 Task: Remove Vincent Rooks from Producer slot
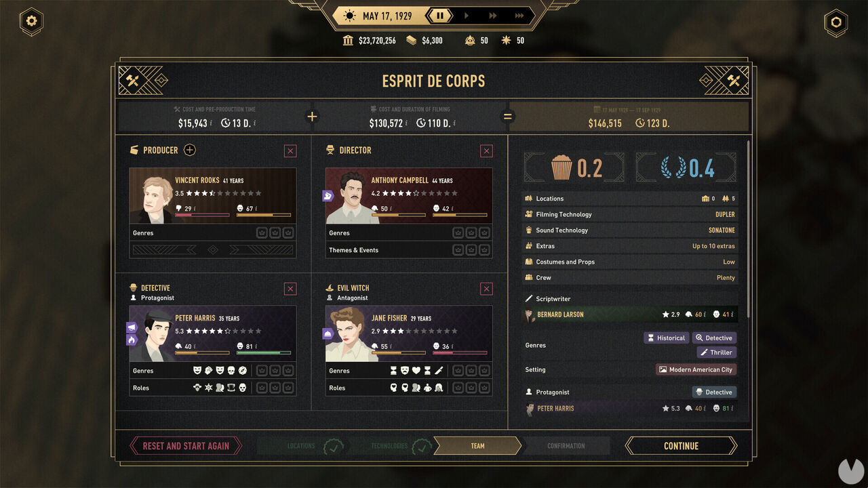(290, 151)
